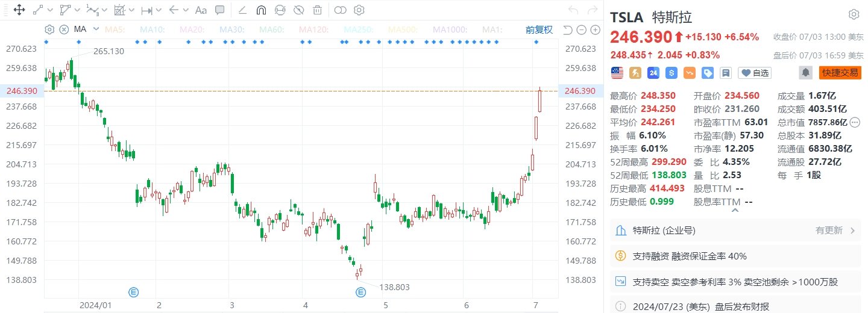Reset chart zoom with the reset icon
Viewport: 868px width, 313px height.
567,30
